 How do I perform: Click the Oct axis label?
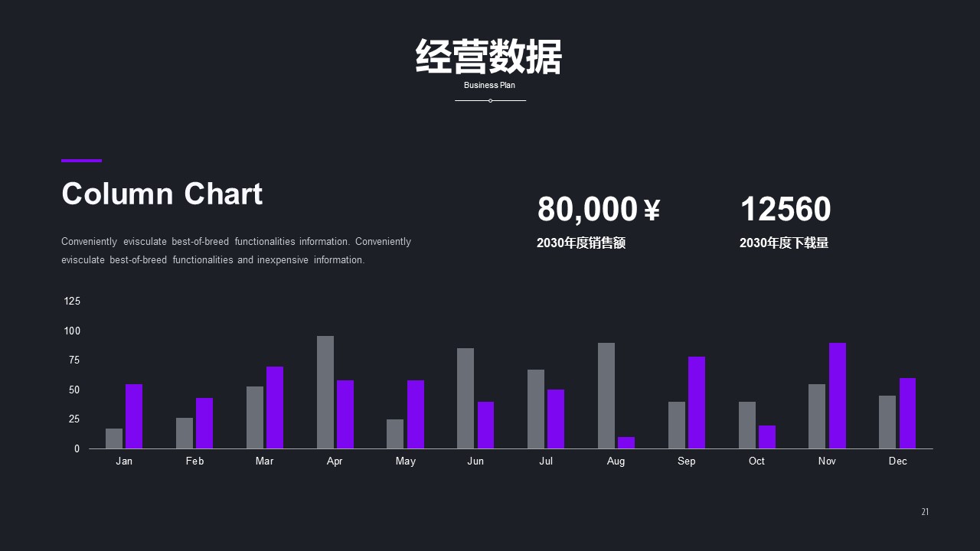(x=756, y=461)
